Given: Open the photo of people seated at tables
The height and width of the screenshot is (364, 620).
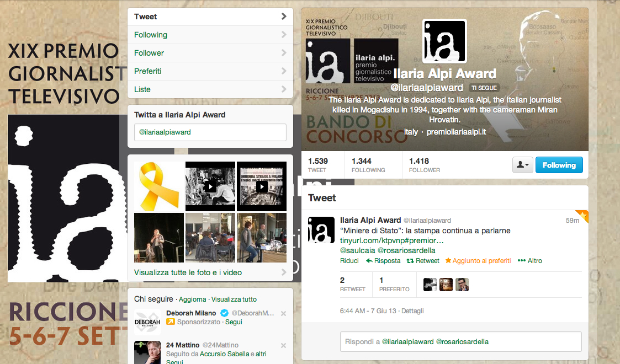Looking at the screenshot, I should pos(210,238).
